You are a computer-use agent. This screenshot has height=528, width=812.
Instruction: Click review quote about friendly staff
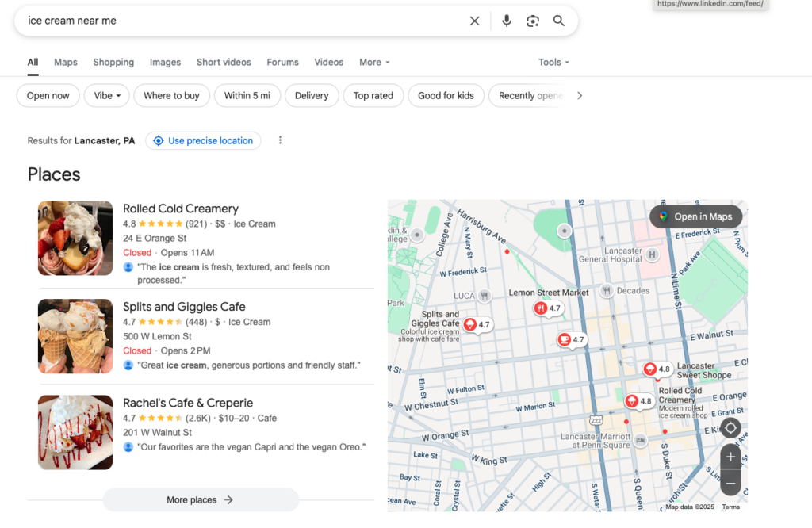248,365
